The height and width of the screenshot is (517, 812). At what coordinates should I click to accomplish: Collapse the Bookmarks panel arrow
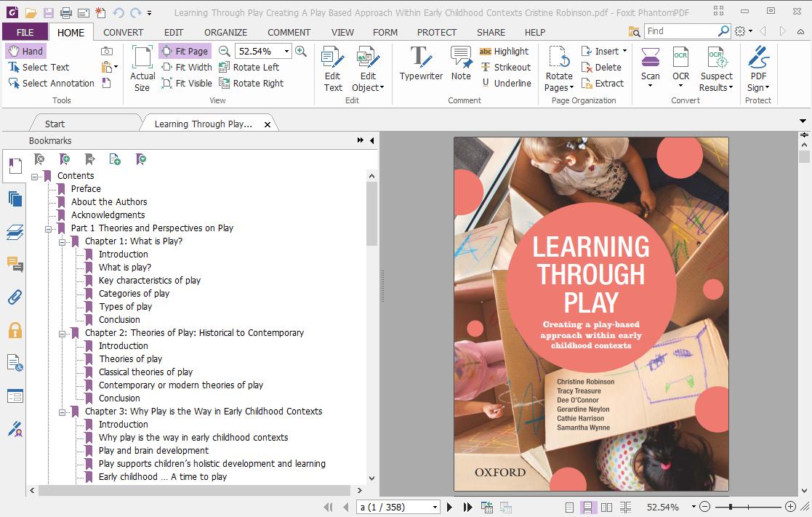371,140
